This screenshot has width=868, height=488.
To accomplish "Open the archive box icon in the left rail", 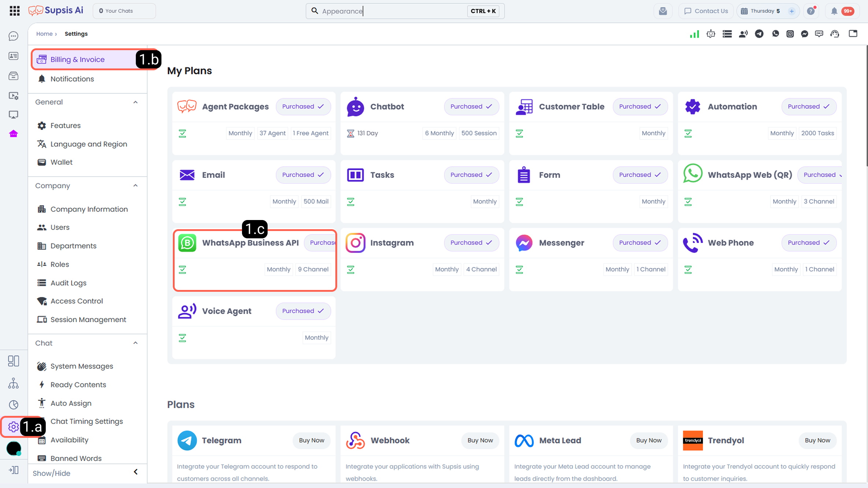I will 14,76.
